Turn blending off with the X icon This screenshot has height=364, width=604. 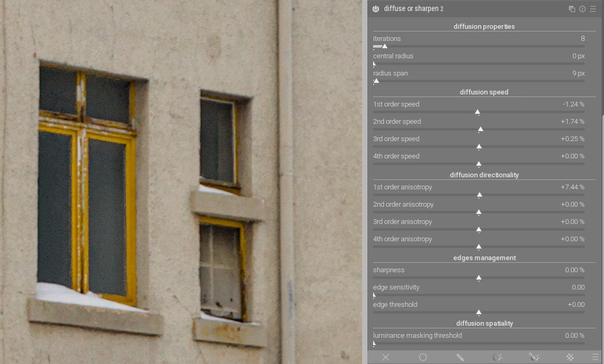point(386,357)
